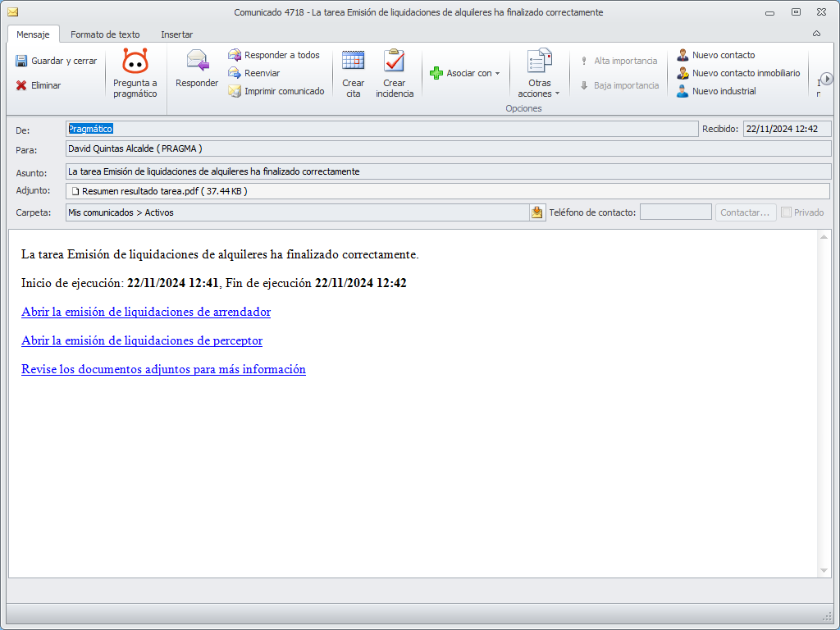Click the Para field David Quintas Alcalde

449,148
